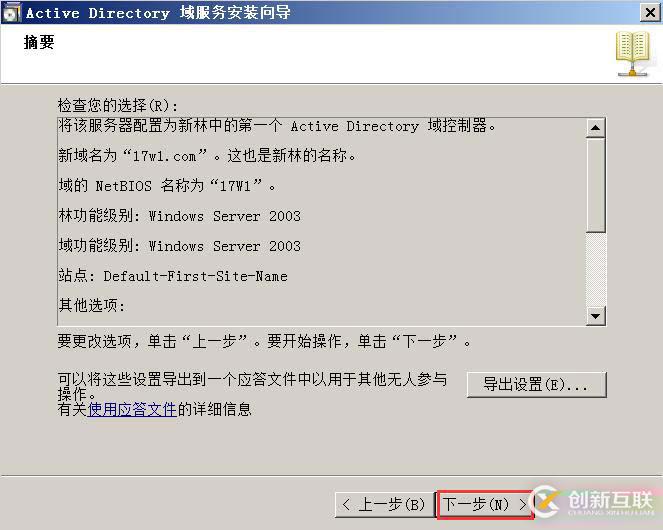Image resolution: width=663 pixels, height=530 pixels.
Task: Click the Next (下一步) button
Action: [485, 504]
